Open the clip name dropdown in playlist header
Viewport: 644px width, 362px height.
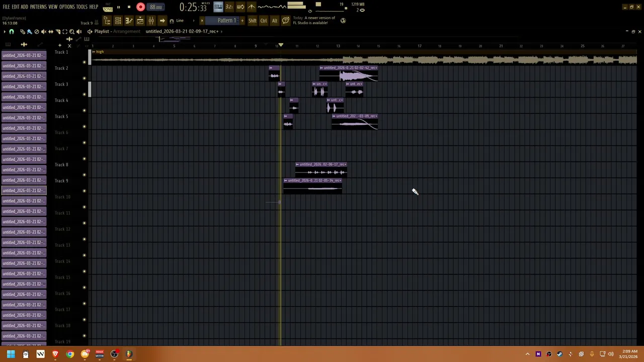pos(184,31)
